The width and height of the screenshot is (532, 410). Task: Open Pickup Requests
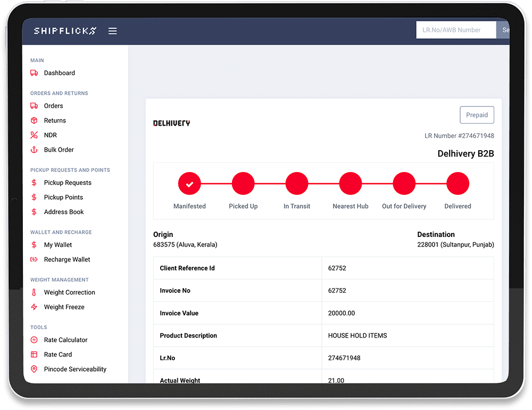pyautogui.click(x=68, y=183)
